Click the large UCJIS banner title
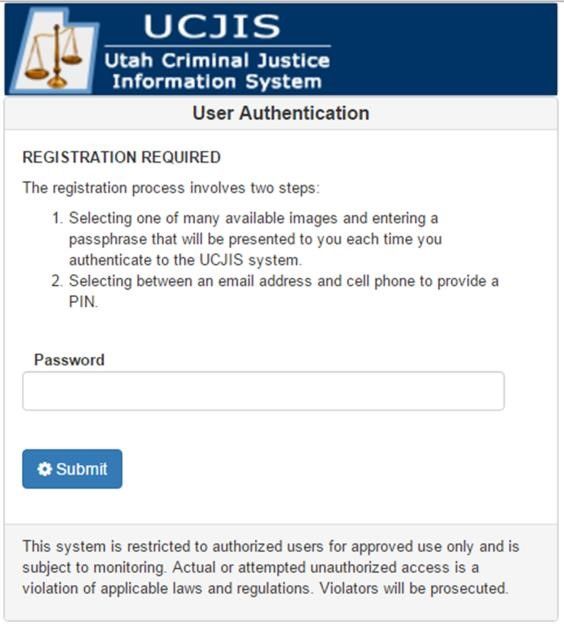 212,26
